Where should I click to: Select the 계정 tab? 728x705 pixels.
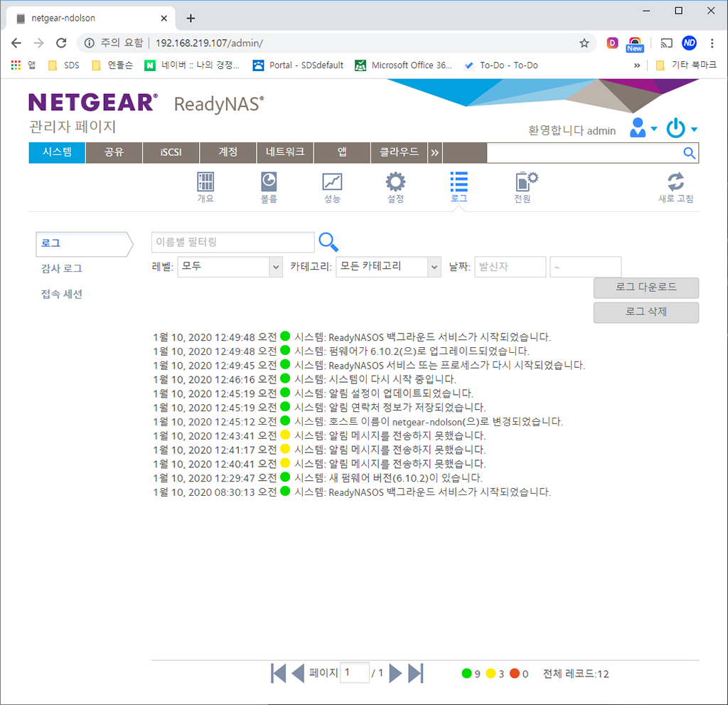[228, 153]
